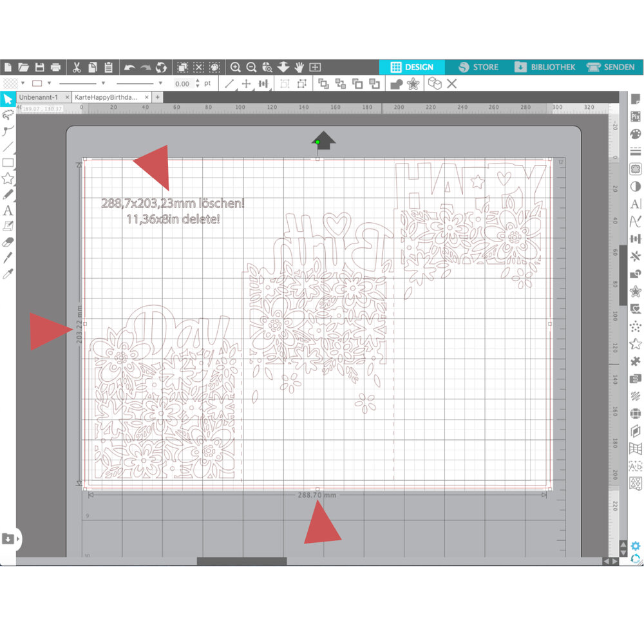Activate the Zoom In tool
Screen dimensions: 644x644
(237, 66)
